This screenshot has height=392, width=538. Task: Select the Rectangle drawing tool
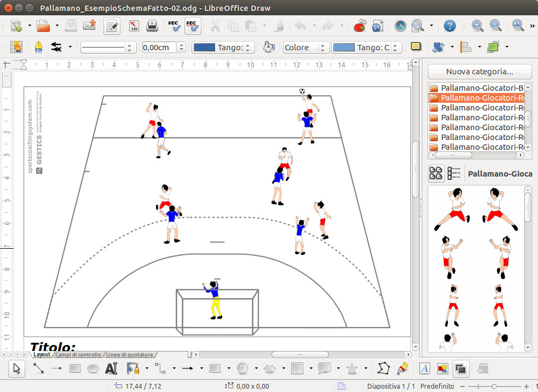point(75,368)
